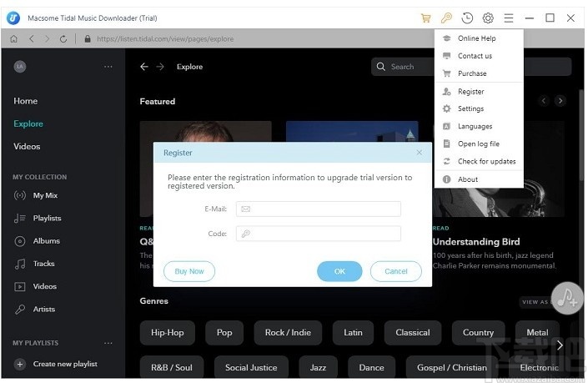588x383 pixels.
Task: Open the settings gear in title bar
Action: click(488, 18)
